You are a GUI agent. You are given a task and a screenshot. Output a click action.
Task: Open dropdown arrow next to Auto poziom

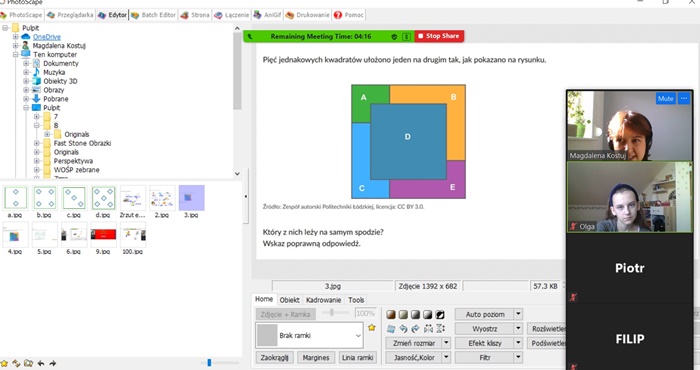518,314
